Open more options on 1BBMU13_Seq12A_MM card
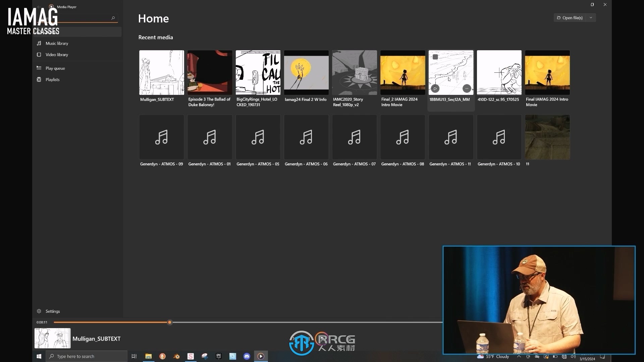The image size is (644, 362). click(467, 88)
